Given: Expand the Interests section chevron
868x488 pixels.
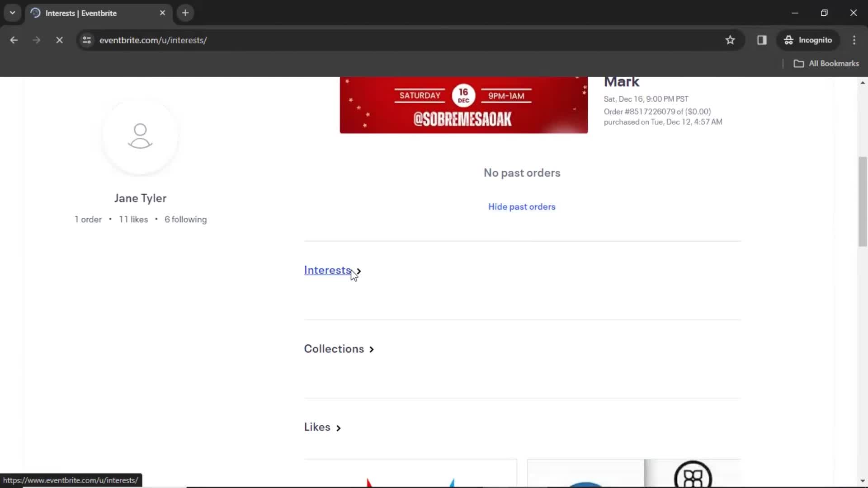Looking at the screenshot, I should 359,271.
